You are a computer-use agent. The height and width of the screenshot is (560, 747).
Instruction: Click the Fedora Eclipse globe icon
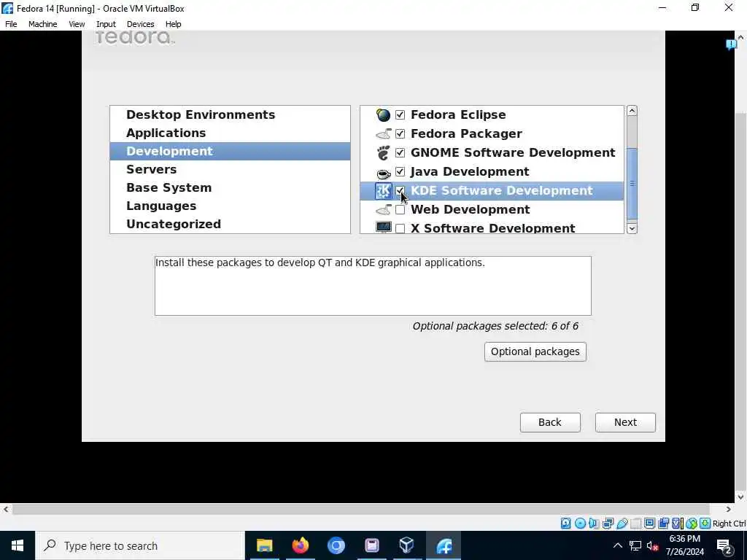tap(383, 114)
